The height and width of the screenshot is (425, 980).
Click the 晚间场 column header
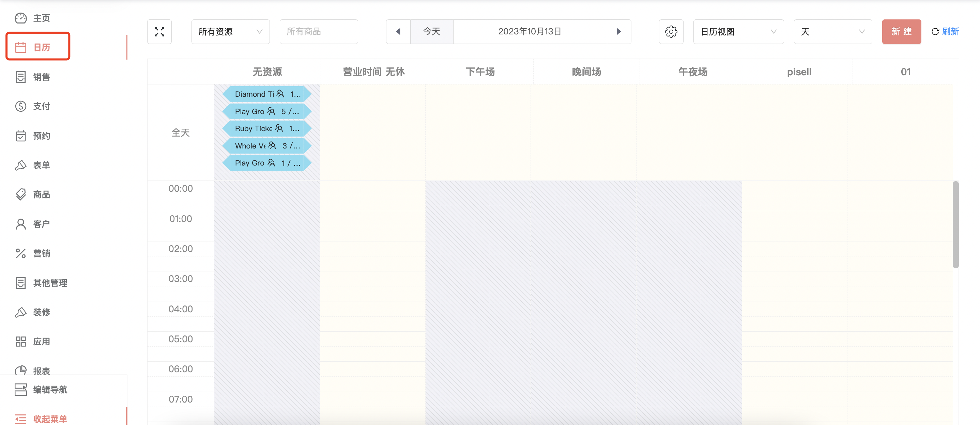[586, 72]
